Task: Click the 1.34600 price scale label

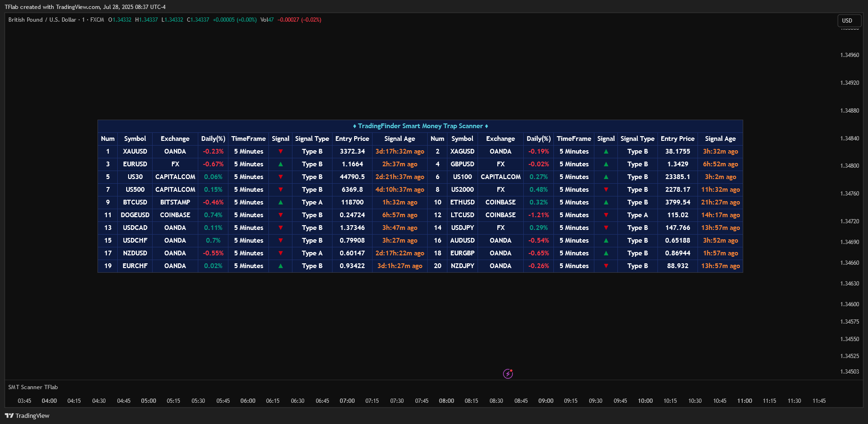Action: [x=850, y=304]
